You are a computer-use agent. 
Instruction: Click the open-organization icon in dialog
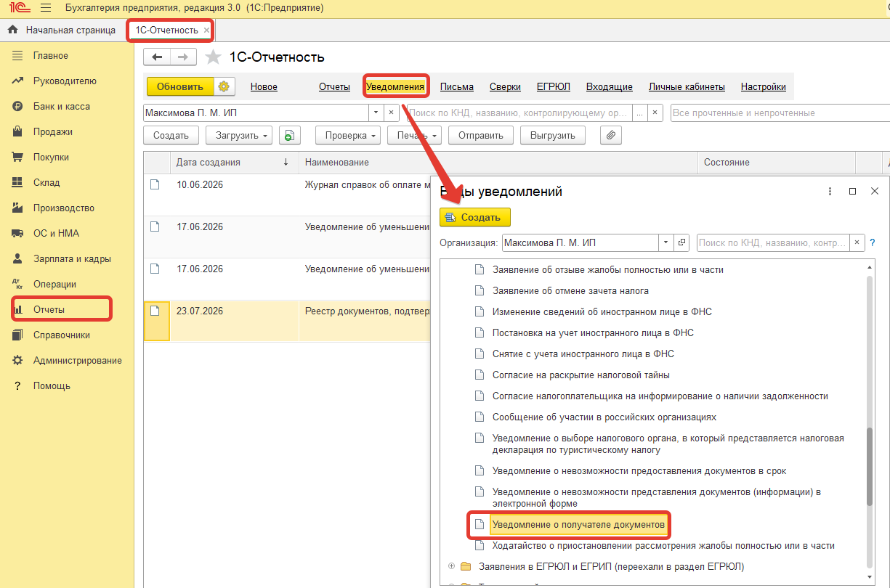tap(681, 243)
